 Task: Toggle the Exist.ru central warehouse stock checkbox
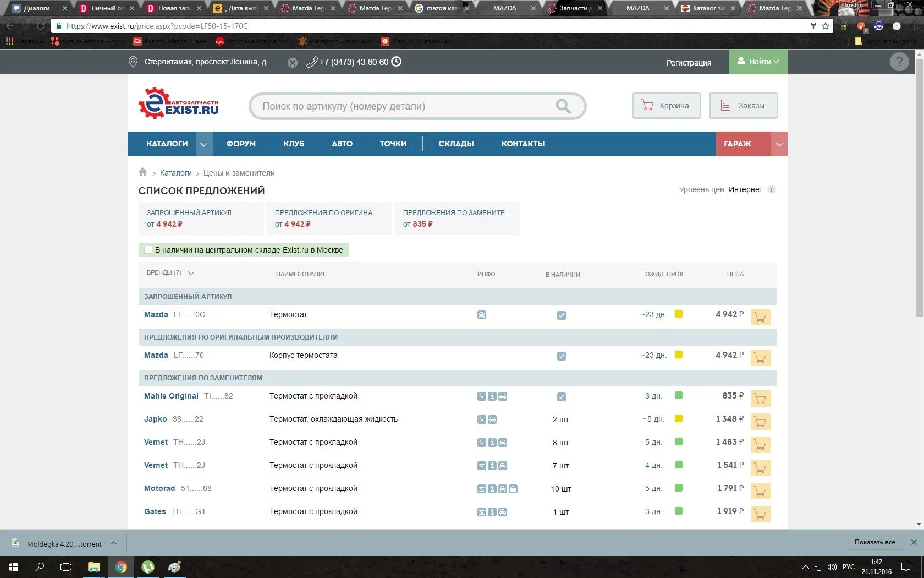148,250
